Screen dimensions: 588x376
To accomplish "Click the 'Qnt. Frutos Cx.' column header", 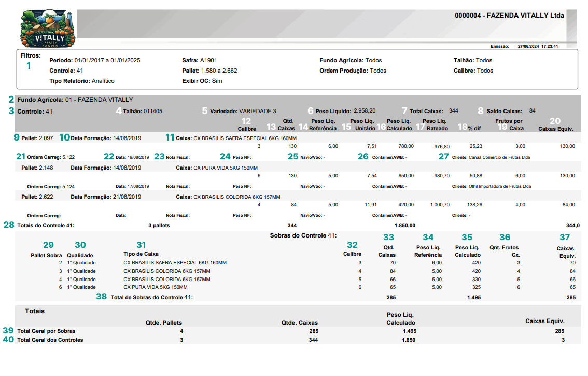I will tap(505, 252).
